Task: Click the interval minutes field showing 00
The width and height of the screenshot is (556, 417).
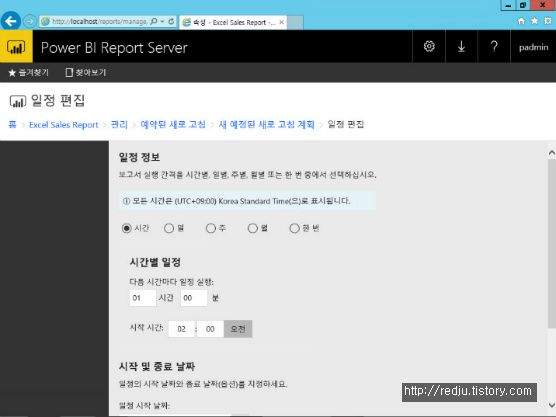Action: 194,298
